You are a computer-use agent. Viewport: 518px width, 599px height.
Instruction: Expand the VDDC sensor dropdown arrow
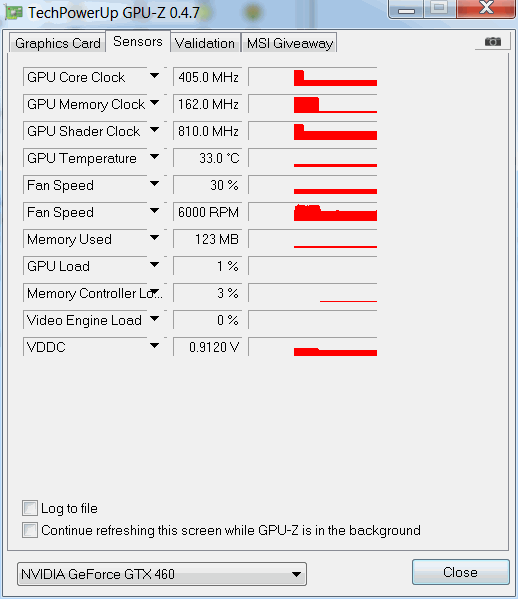(x=154, y=346)
